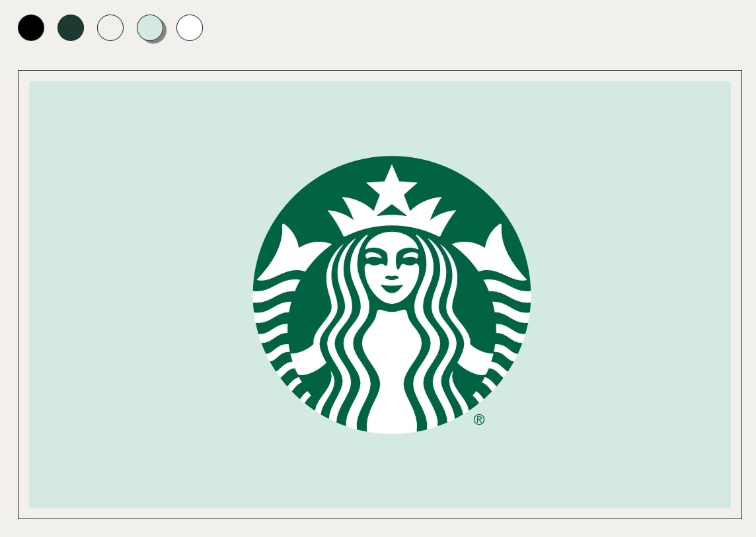Select the last white color swatch
Viewport: 756px width, 537px height.
coord(190,27)
